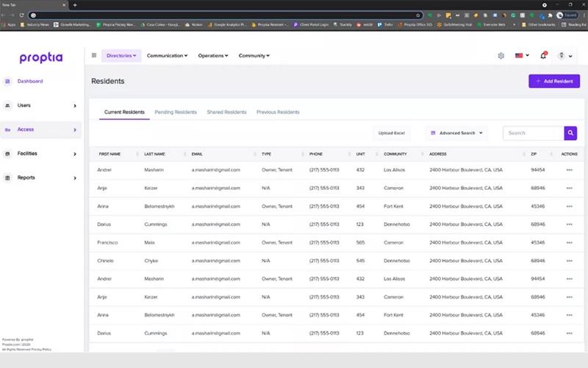Go to Dashboard in sidebar
Viewport: 588px width, 368px height.
pos(30,81)
